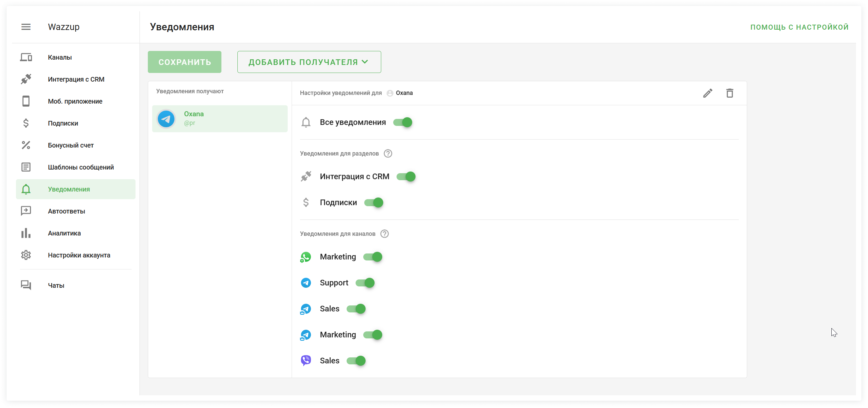Open Каналы in the sidebar
This screenshot has height=408, width=868.
pyautogui.click(x=76, y=57)
